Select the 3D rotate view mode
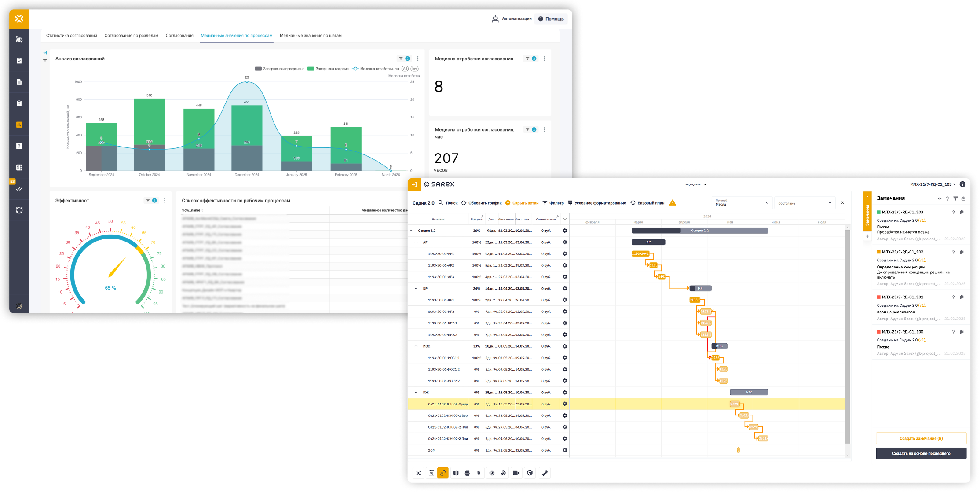Image resolution: width=980 pixels, height=492 pixels. click(x=443, y=473)
